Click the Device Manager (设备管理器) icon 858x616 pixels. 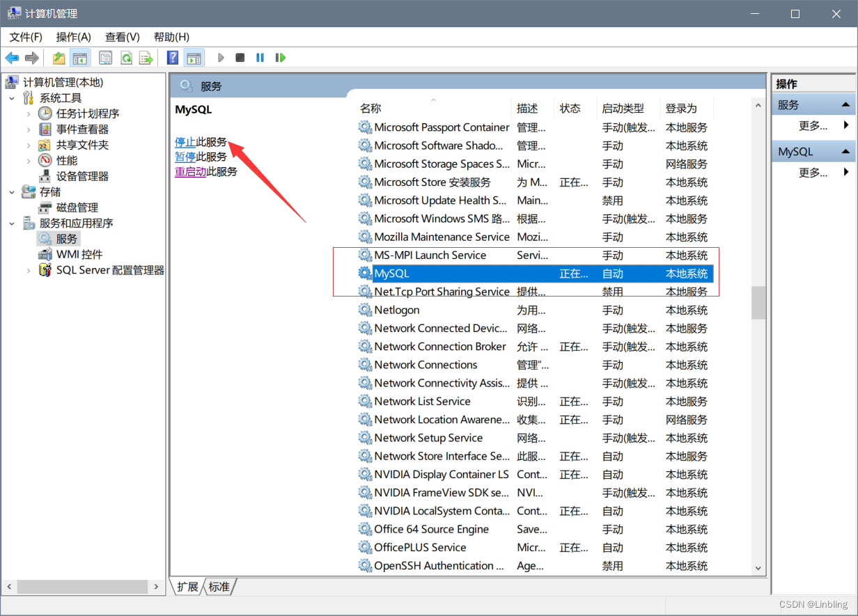[45, 176]
